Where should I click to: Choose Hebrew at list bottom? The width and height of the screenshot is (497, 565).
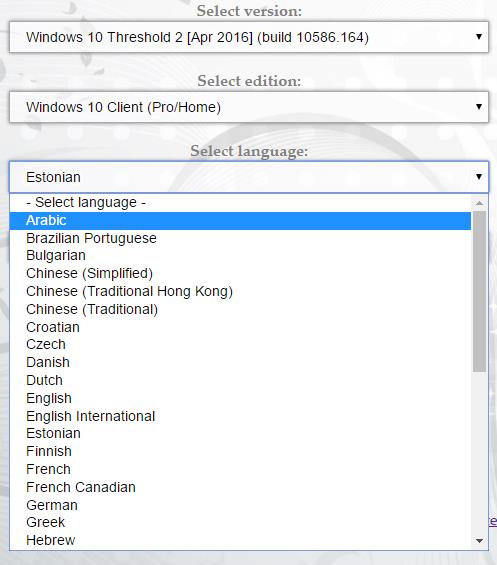240,540
